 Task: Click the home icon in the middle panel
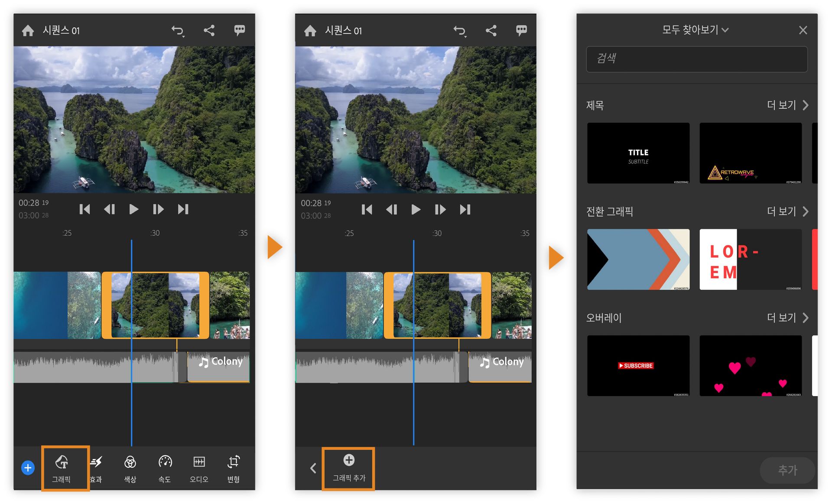(310, 31)
